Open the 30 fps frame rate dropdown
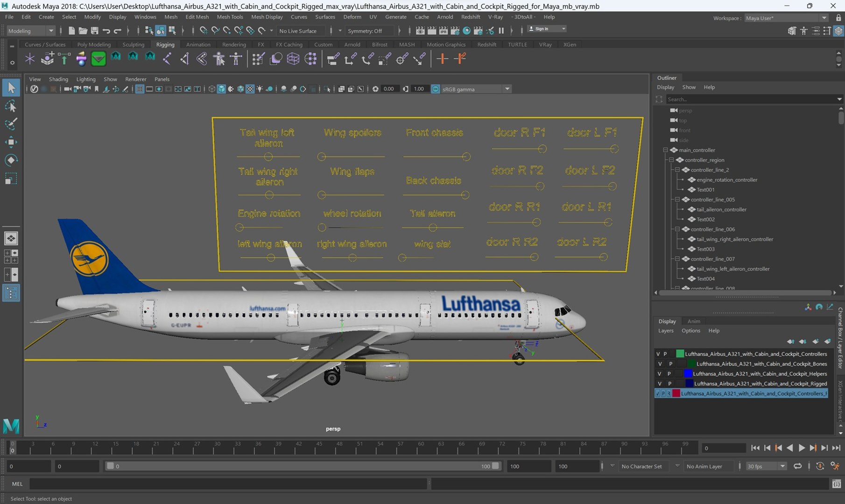Image resolution: width=845 pixels, height=504 pixels. point(766,466)
